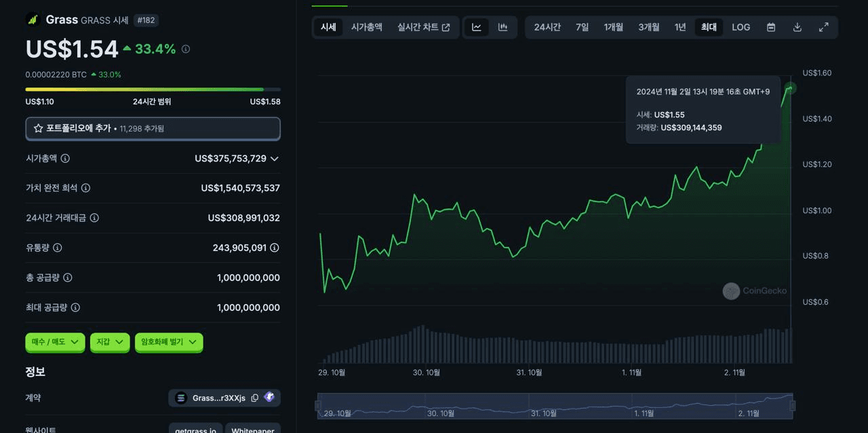Set chart range to 24시간
Viewport: 868px width, 433px height.
(x=547, y=27)
